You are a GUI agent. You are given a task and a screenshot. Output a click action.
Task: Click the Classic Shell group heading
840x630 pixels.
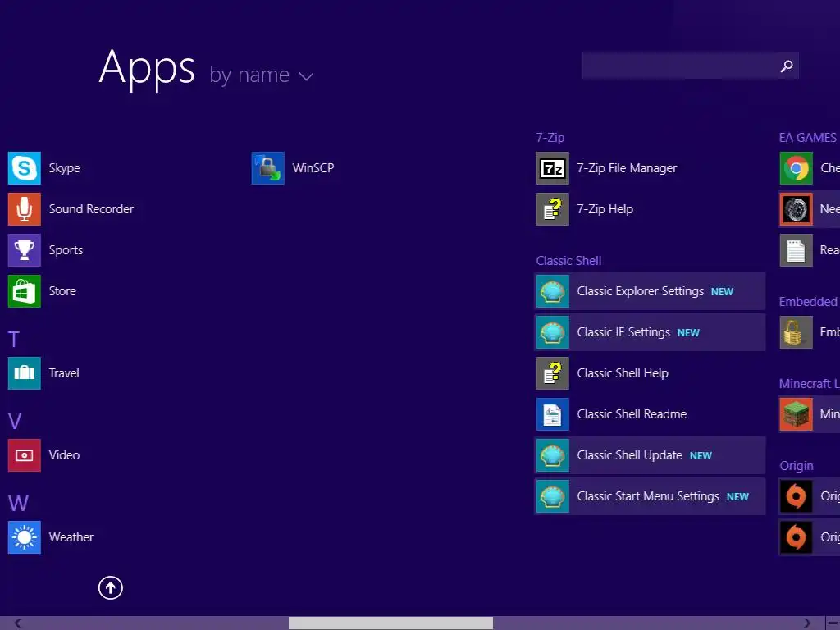(568, 261)
